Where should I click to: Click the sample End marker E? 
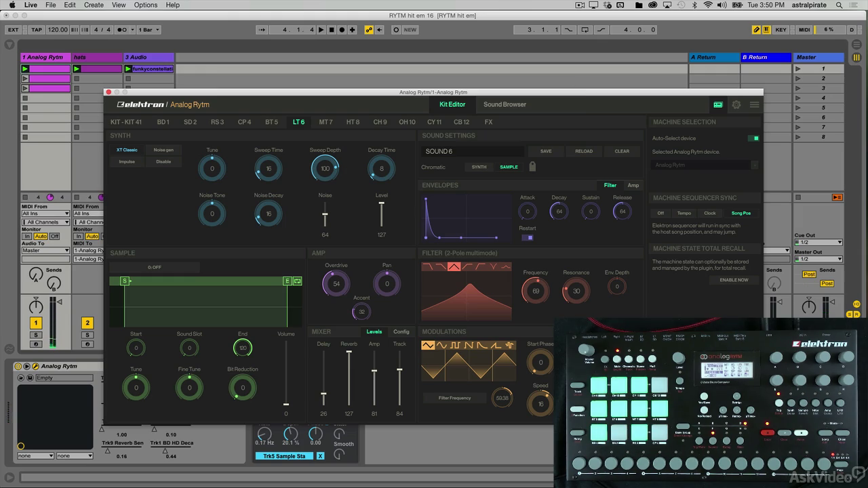(288, 281)
